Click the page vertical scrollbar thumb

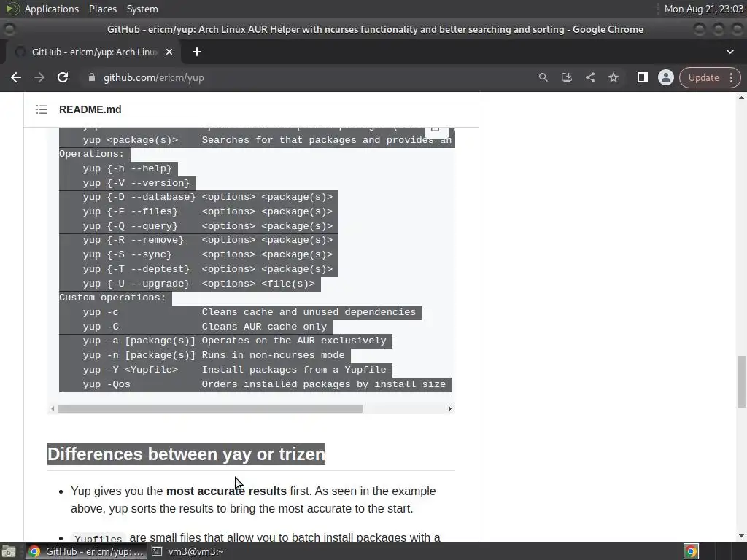pyautogui.click(x=741, y=381)
